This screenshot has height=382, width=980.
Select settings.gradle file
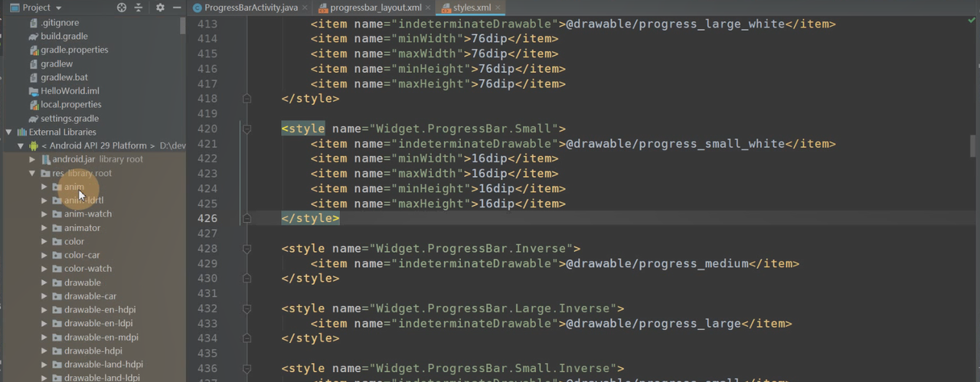(x=69, y=119)
